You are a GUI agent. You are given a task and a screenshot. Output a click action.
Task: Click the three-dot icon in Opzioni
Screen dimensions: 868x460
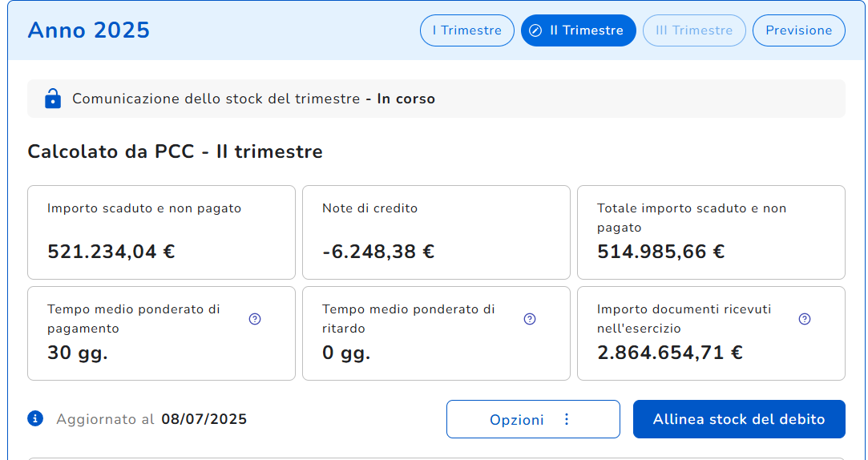(567, 419)
